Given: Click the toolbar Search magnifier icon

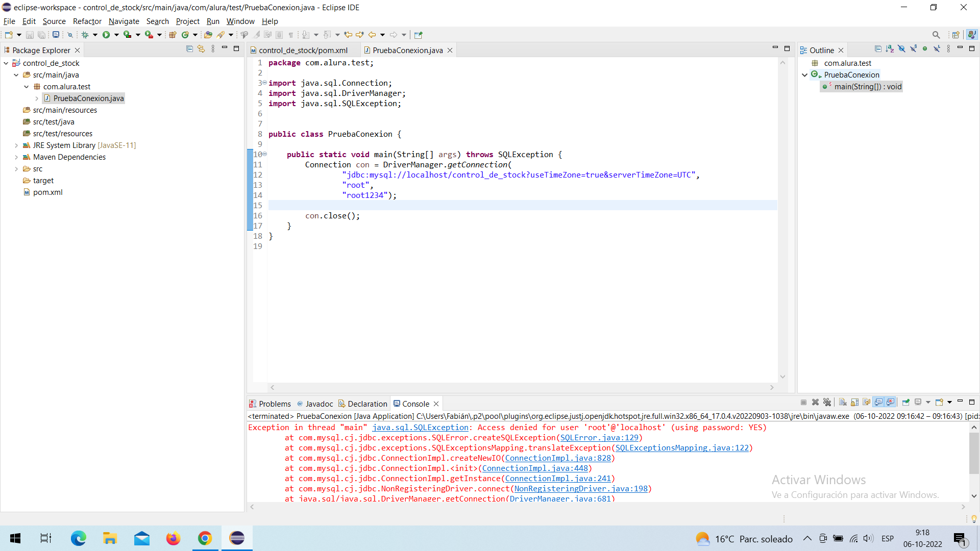Looking at the screenshot, I should tap(936, 35).
